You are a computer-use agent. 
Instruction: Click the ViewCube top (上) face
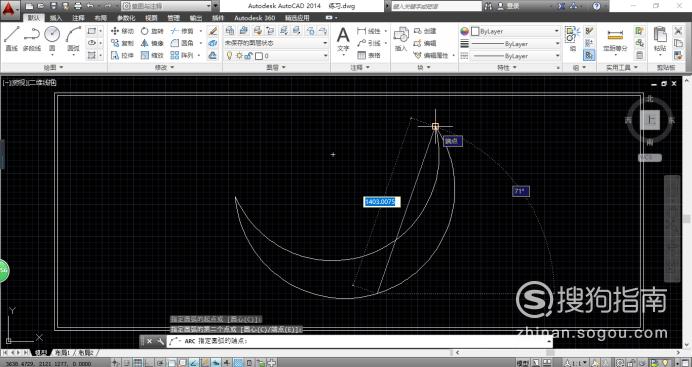pyautogui.click(x=650, y=120)
